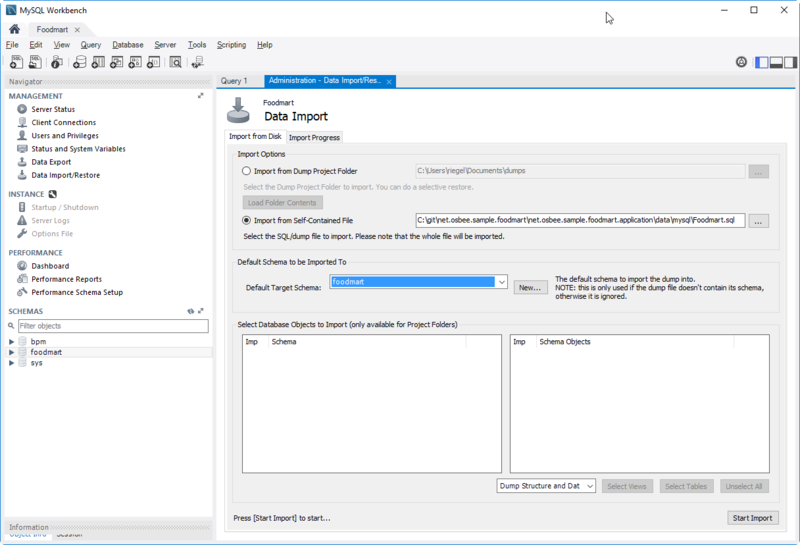800x545 pixels.
Task: Open preferences gear icon at top right
Action: [741, 62]
